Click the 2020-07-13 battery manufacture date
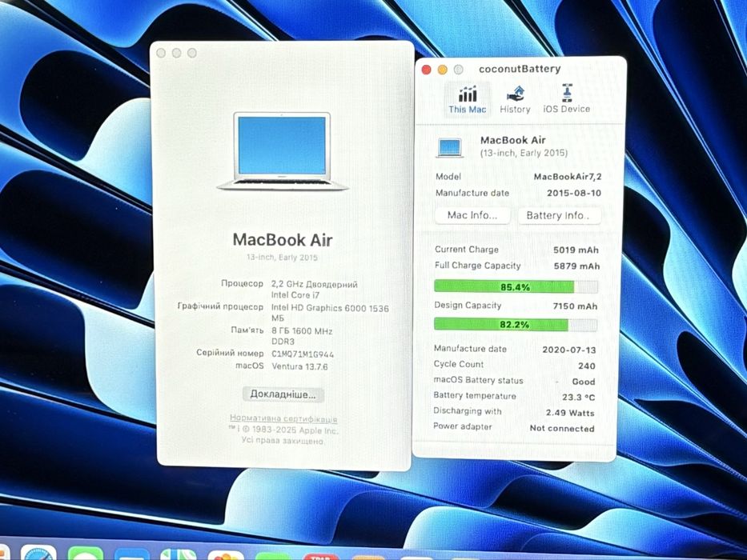This screenshot has height=560, width=747. (x=568, y=350)
